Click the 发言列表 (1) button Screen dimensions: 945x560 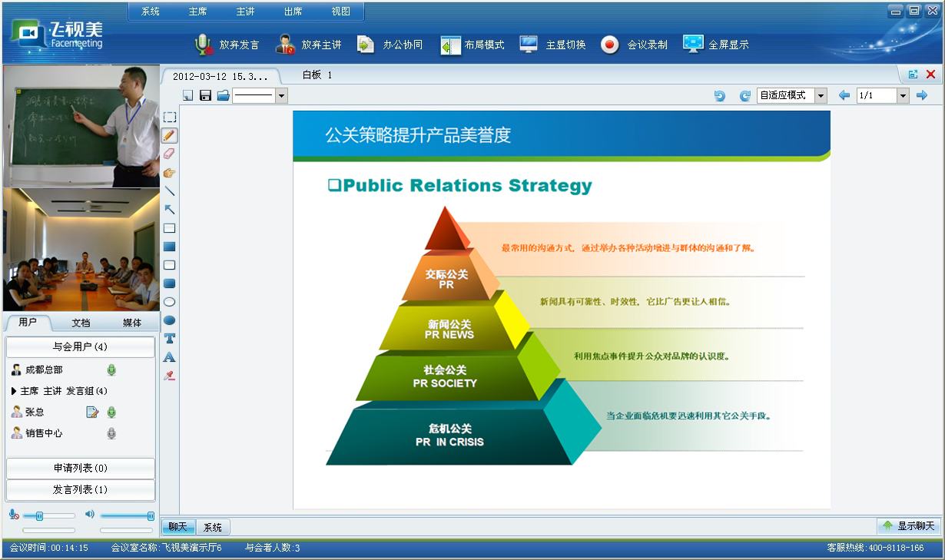point(81,489)
